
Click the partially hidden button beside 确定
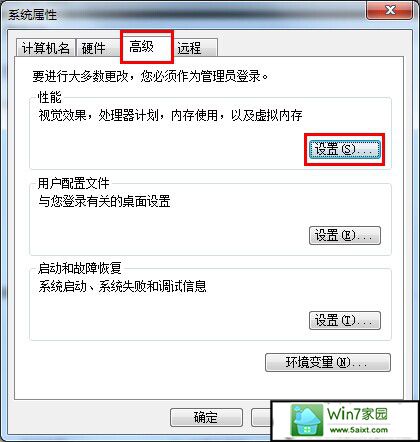pos(262,417)
